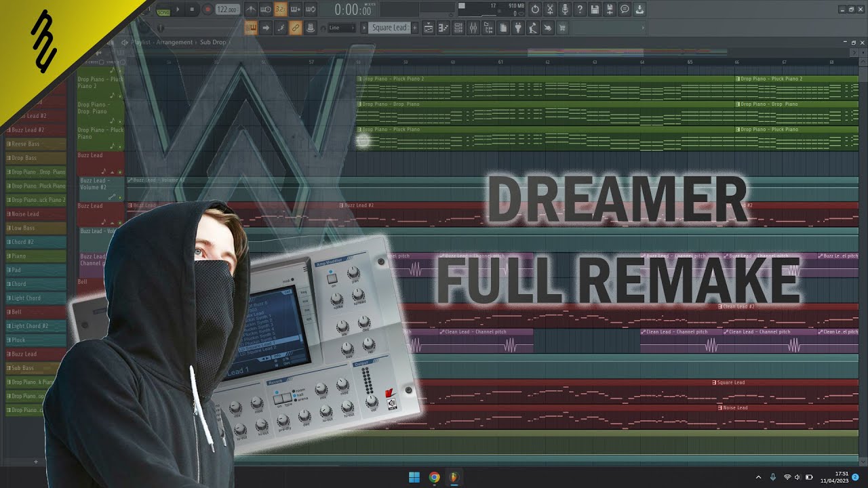The image size is (868, 488).
Task: Click the save project floppy icon
Action: (595, 9)
